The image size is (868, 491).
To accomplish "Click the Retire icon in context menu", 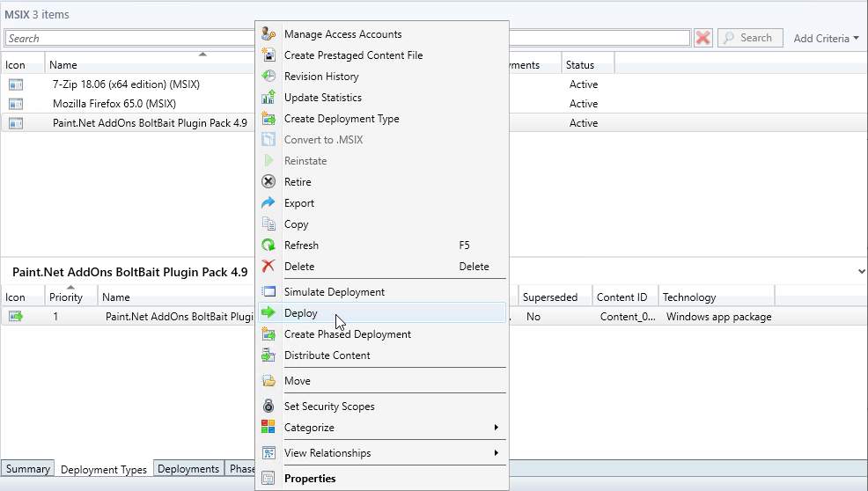I will click(x=269, y=182).
